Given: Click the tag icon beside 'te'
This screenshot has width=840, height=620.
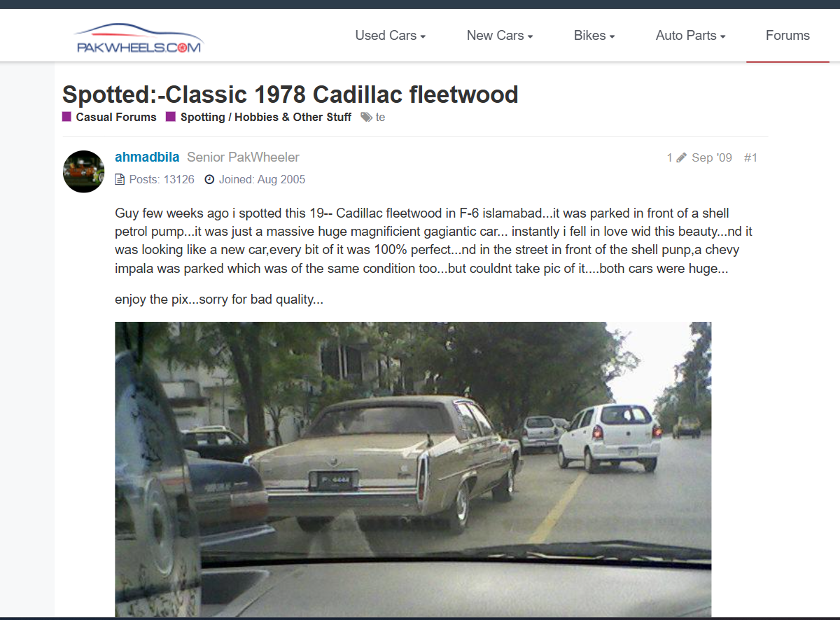Looking at the screenshot, I should coord(366,118).
